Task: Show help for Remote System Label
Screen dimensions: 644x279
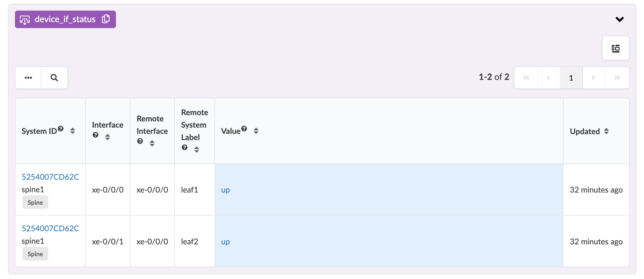Action: click(185, 147)
